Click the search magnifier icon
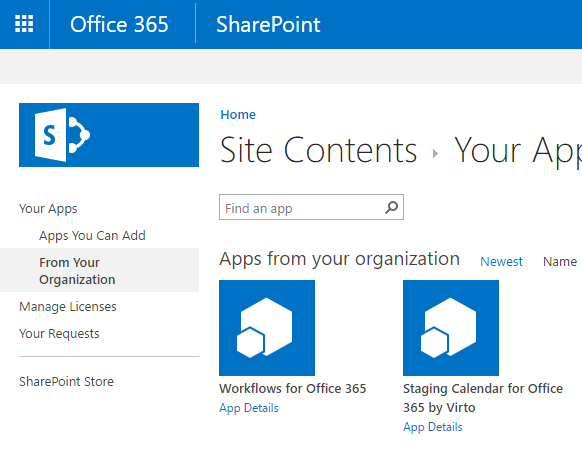This screenshot has height=450, width=582. (x=392, y=207)
